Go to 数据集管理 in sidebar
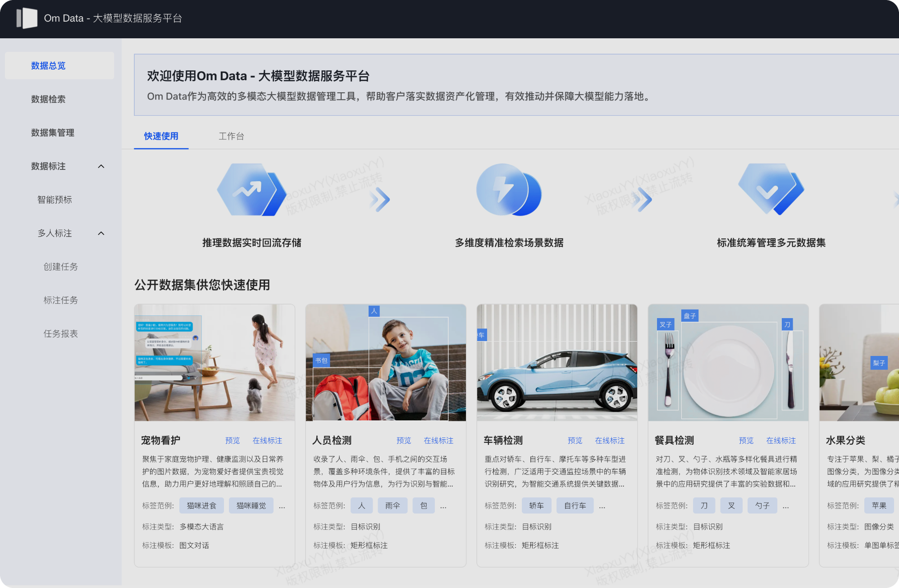Screen dimensions: 899x588 coord(53,132)
